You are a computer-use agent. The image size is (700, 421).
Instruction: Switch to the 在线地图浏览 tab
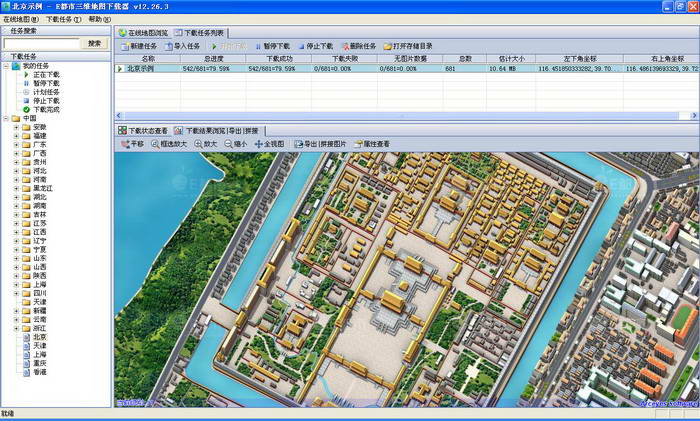point(143,33)
